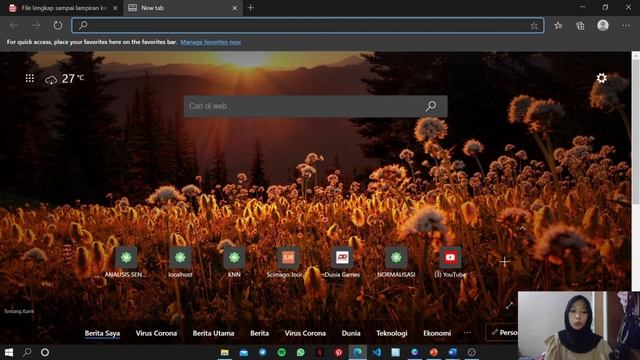The height and width of the screenshot is (360, 640).
Task: Show more news categories with ellipsis
Action: tap(467, 333)
